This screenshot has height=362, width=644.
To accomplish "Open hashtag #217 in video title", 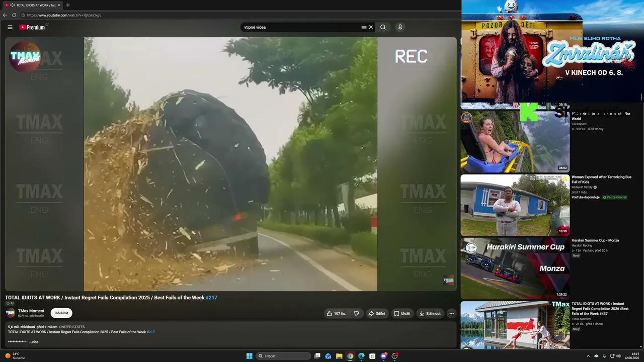I will point(211,298).
